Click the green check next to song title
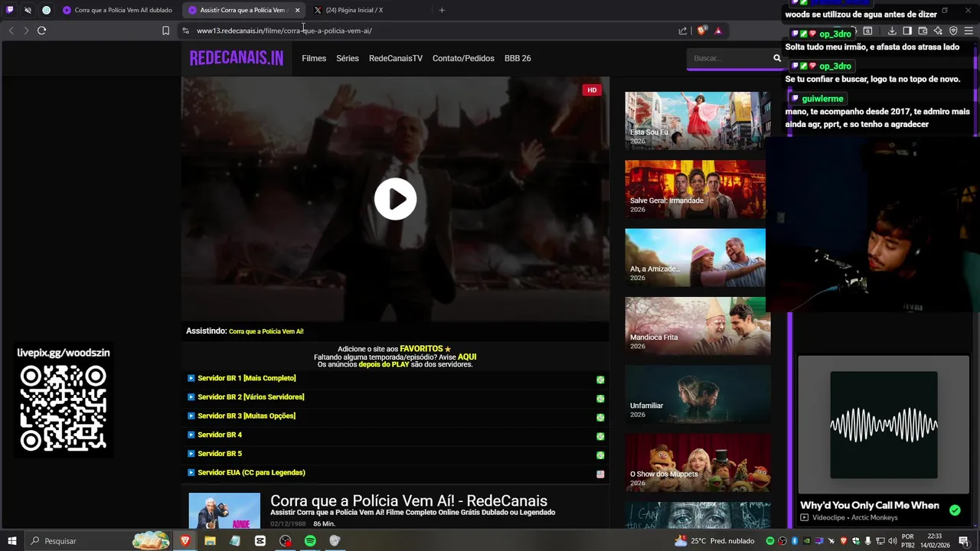 coord(955,510)
